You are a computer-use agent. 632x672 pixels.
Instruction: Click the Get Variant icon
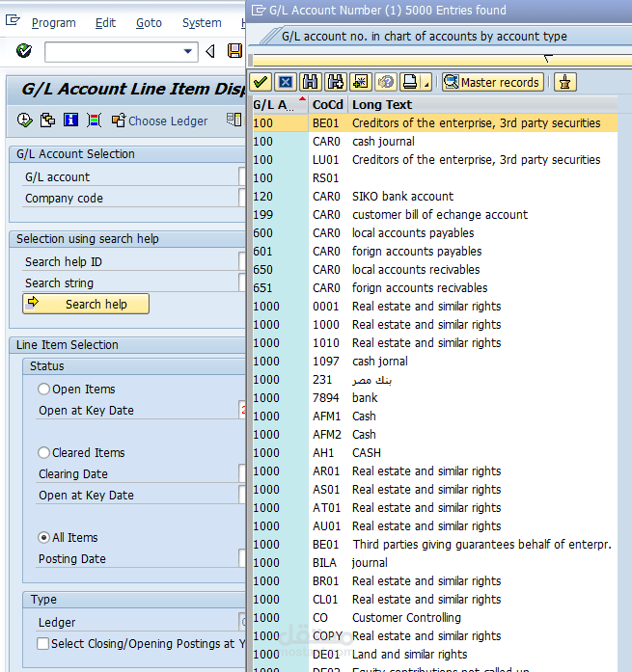[x=47, y=121]
